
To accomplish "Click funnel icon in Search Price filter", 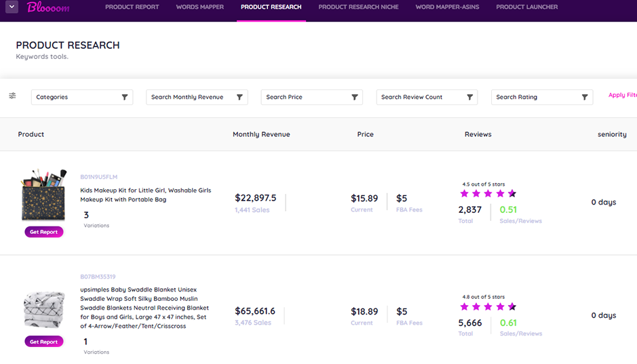I will click(x=354, y=97).
